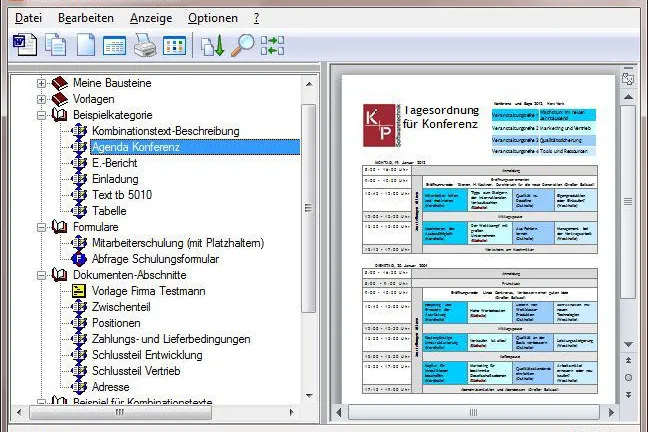The height and width of the screenshot is (432, 648).
Task: Click the tree panel vertical scrollbar thumb
Action: coord(308,208)
